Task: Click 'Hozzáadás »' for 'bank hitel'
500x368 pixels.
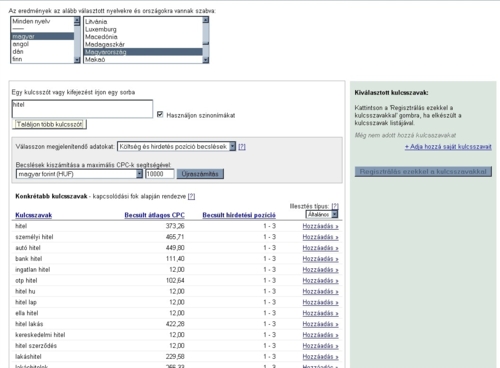Action: pyautogui.click(x=320, y=259)
